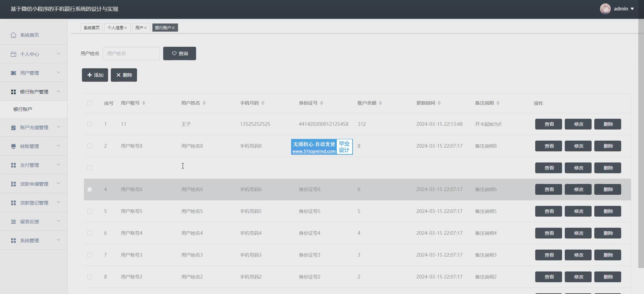Click 删除 for 用户账号3 row
Image resolution: width=644 pixels, height=294 pixels.
(x=608, y=255)
